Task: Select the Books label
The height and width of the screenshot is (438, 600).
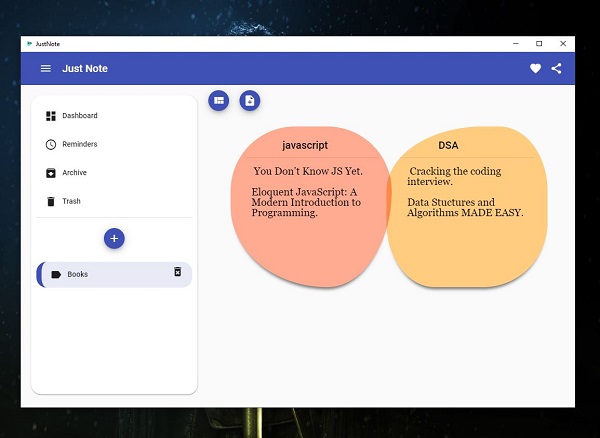Action: 114,275
